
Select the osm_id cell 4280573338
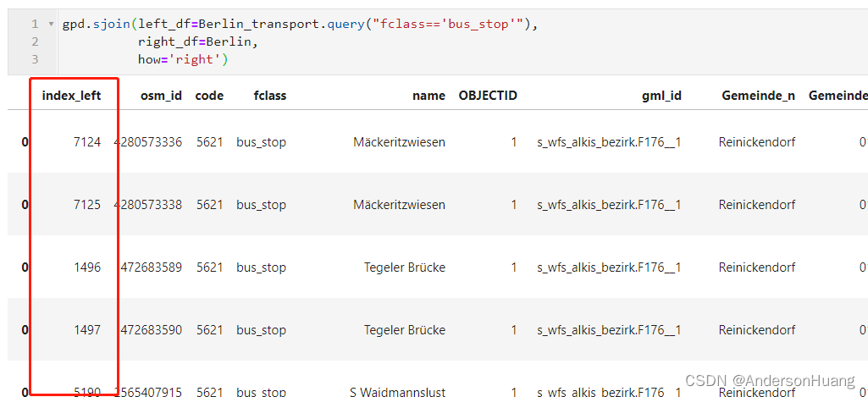coord(148,205)
